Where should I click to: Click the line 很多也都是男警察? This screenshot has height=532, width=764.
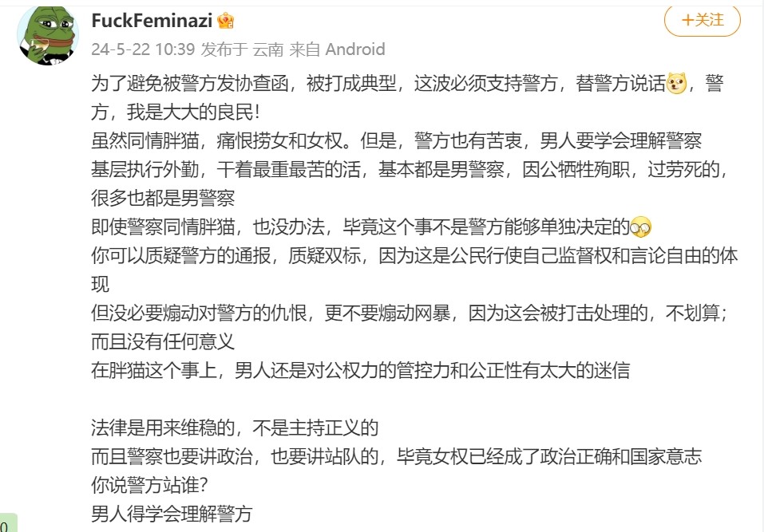[x=163, y=198]
